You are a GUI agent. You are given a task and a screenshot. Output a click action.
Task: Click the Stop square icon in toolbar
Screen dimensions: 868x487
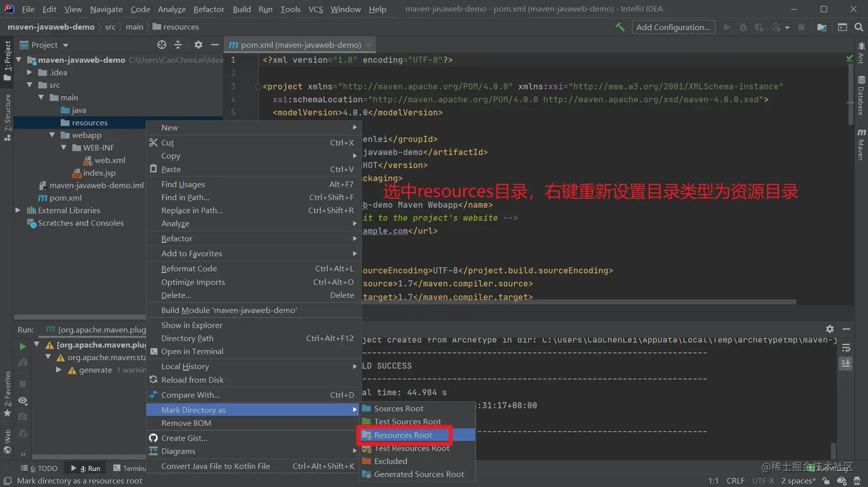tap(801, 27)
